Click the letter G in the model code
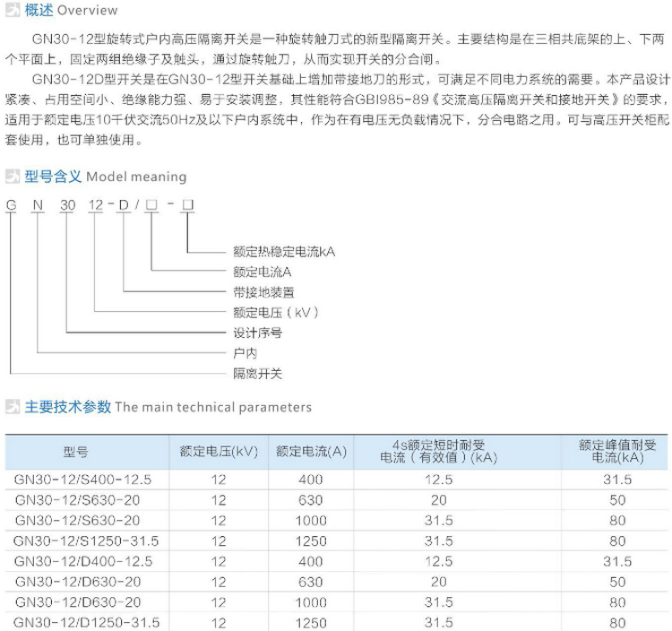 coord(11,205)
